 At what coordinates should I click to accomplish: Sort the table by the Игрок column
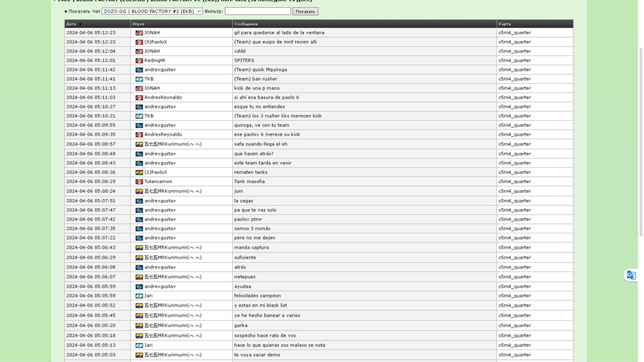(x=138, y=24)
